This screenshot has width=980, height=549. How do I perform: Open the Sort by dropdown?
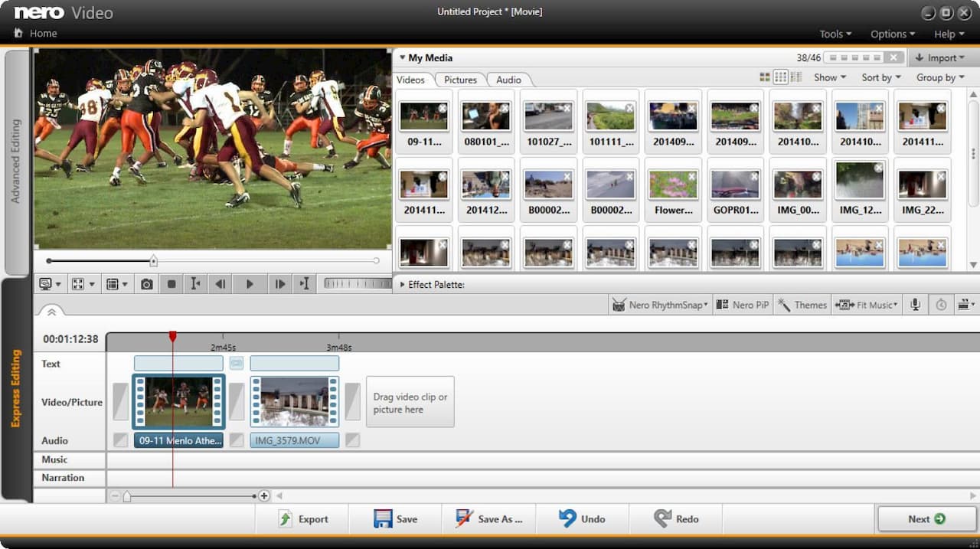point(880,77)
